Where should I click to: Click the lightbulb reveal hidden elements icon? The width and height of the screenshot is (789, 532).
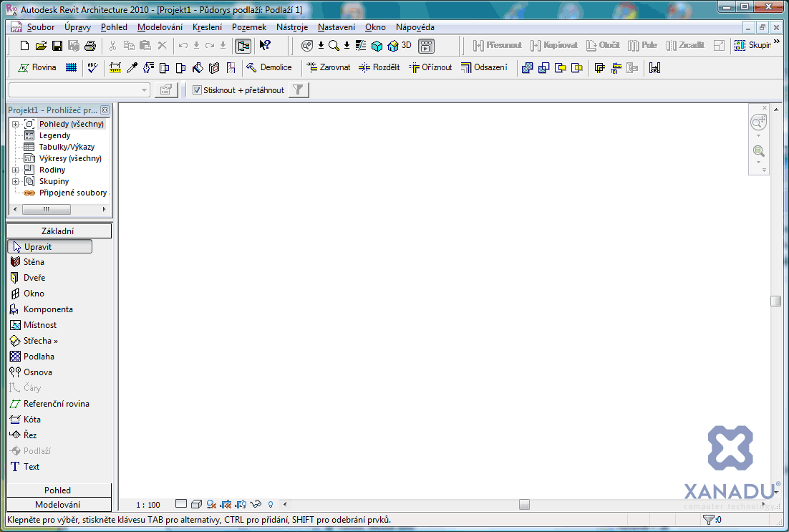click(271, 504)
